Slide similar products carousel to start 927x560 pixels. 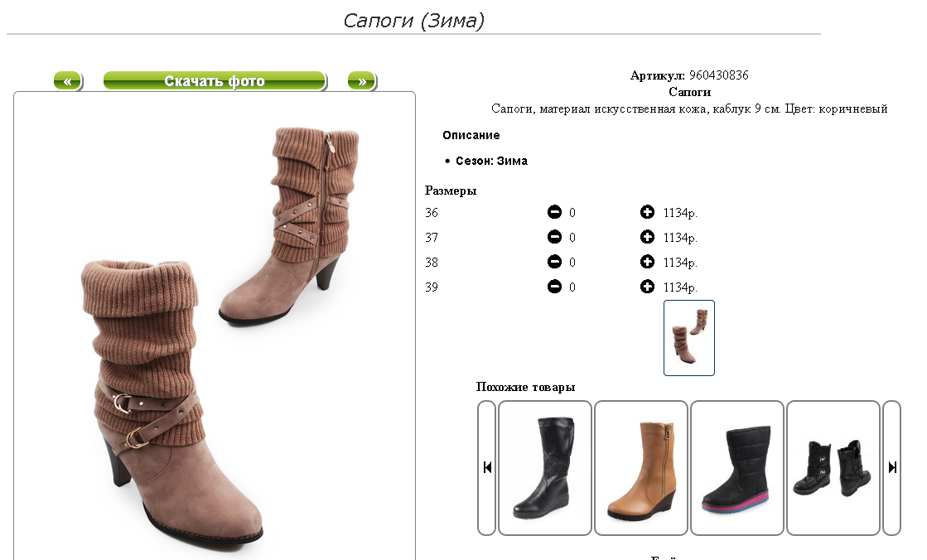486,468
